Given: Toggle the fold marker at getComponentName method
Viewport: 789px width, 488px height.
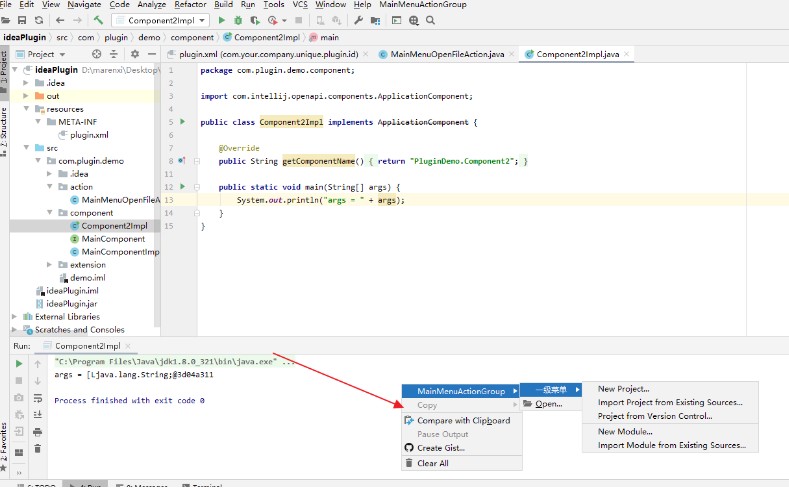Looking at the screenshot, I should pyautogui.click(x=197, y=161).
